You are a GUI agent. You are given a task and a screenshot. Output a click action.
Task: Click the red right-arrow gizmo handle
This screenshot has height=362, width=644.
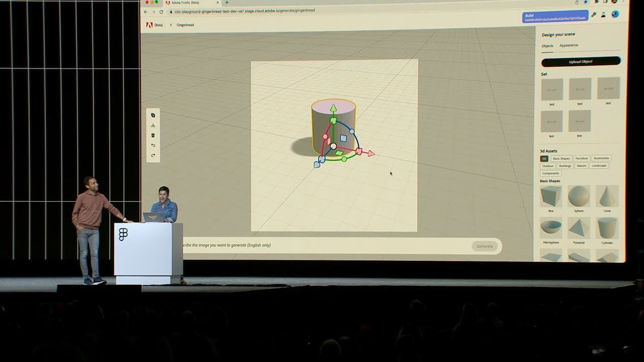tap(371, 153)
